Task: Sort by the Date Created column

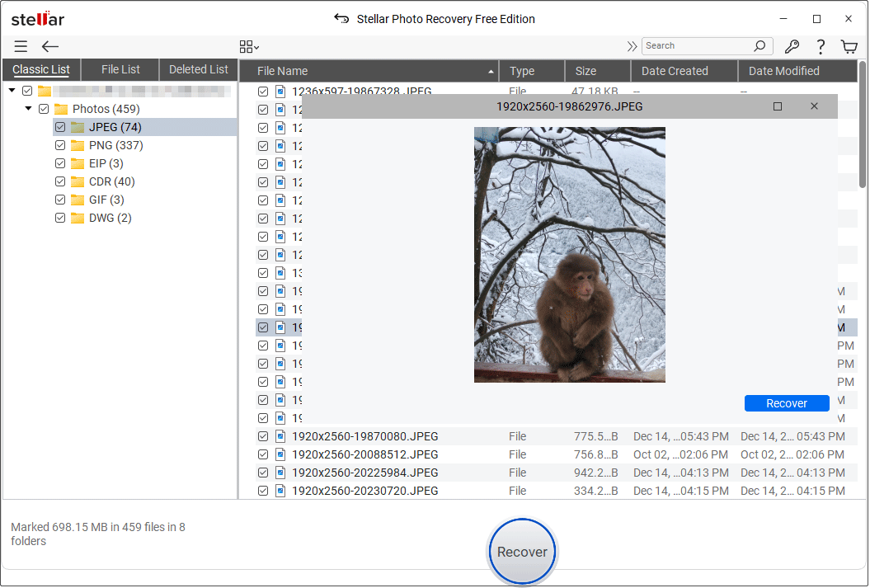Action: [684, 71]
